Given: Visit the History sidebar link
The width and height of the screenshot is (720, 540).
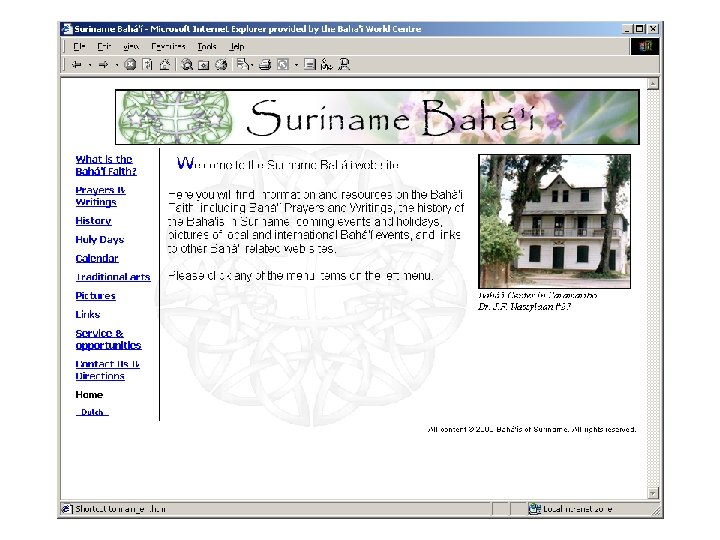Looking at the screenshot, I should click(x=93, y=221).
